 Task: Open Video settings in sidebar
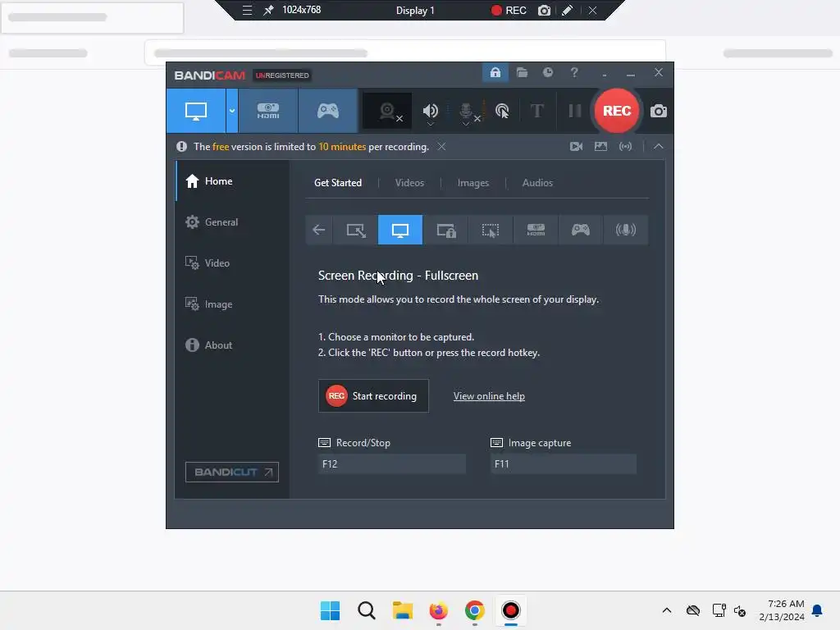click(x=232, y=263)
